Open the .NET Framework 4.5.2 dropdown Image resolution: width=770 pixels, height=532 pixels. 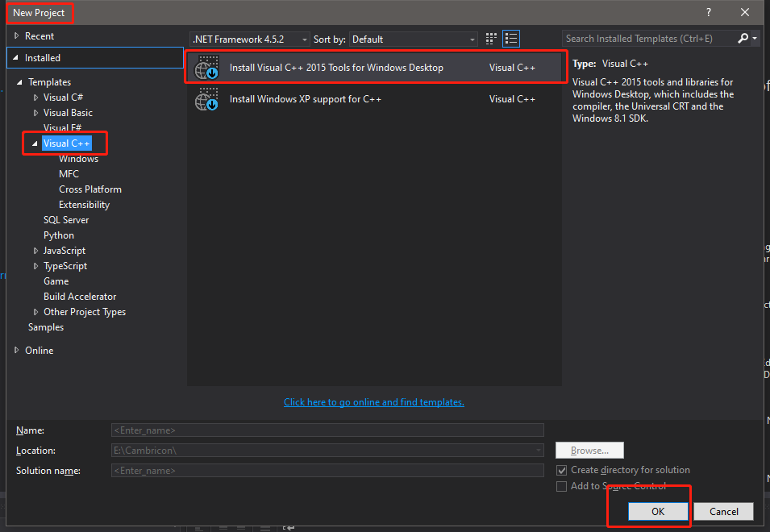point(250,39)
